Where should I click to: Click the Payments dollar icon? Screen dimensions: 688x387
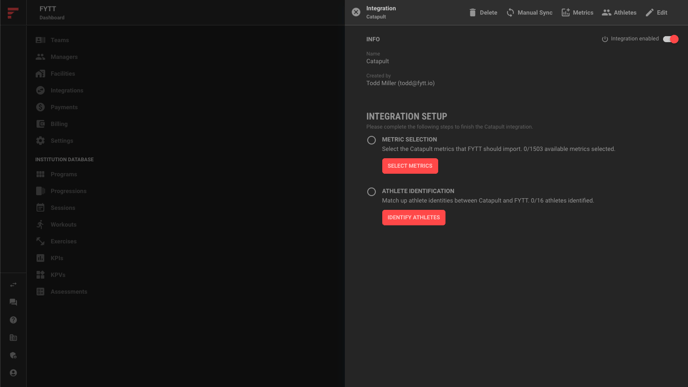40,107
